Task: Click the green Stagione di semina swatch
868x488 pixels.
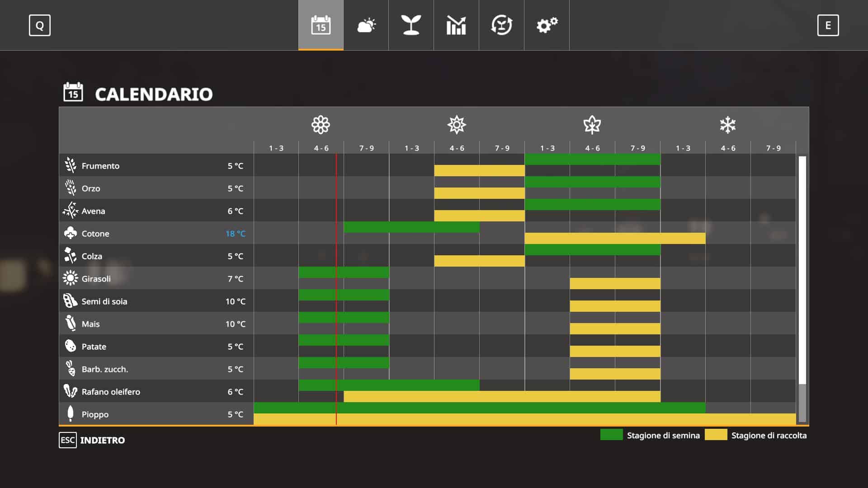Action: [x=611, y=435]
